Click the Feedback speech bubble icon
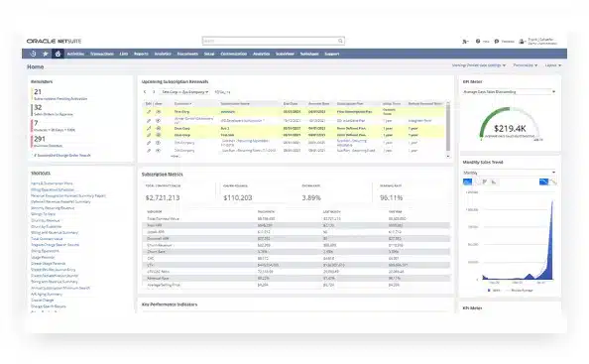 (x=497, y=42)
